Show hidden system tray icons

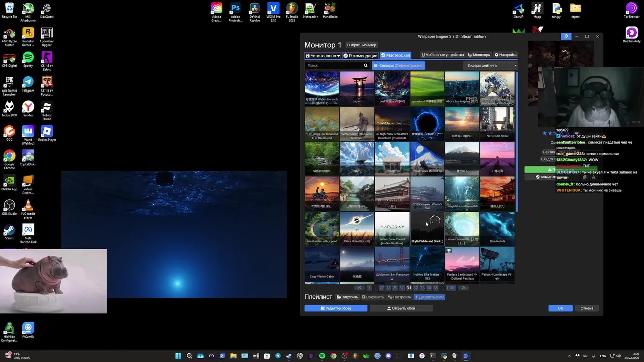(570, 356)
